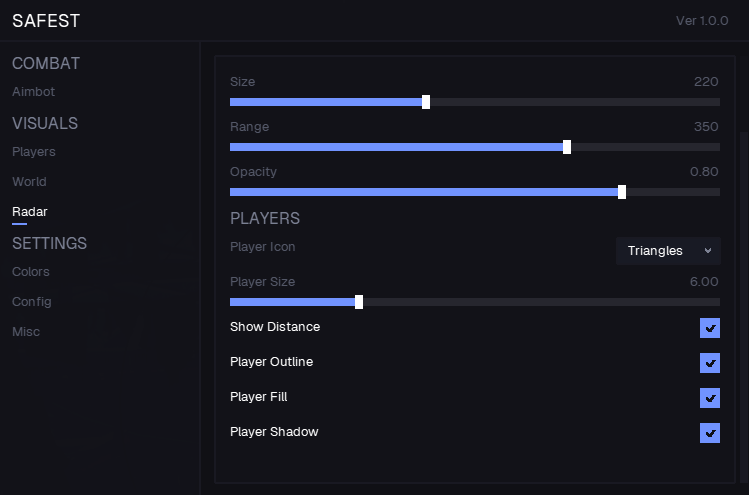749x495 pixels.
Task: Disable the Show Distance checkbox
Action: (x=710, y=328)
